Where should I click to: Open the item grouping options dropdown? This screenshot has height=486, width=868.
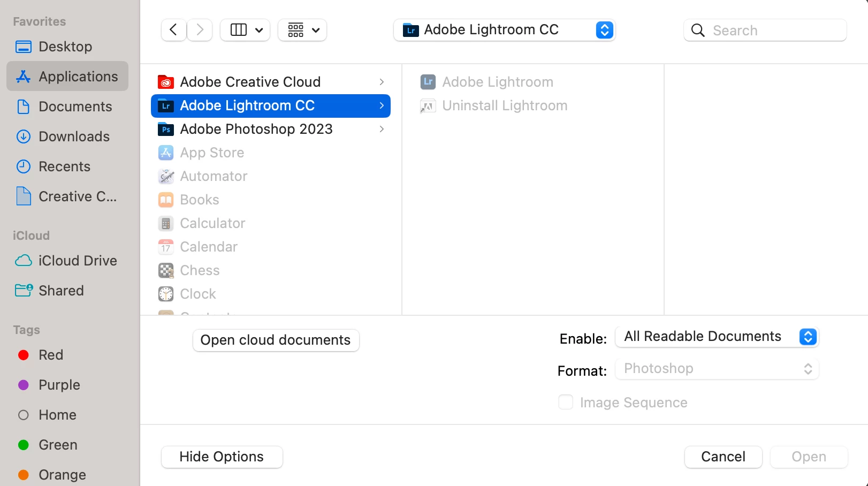coord(302,30)
